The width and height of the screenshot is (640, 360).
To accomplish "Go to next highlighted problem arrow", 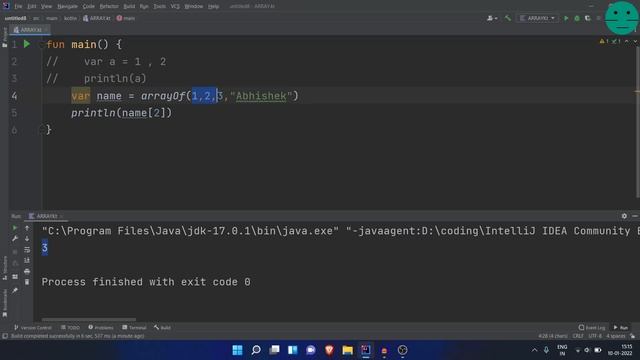I will tap(635, 41).
